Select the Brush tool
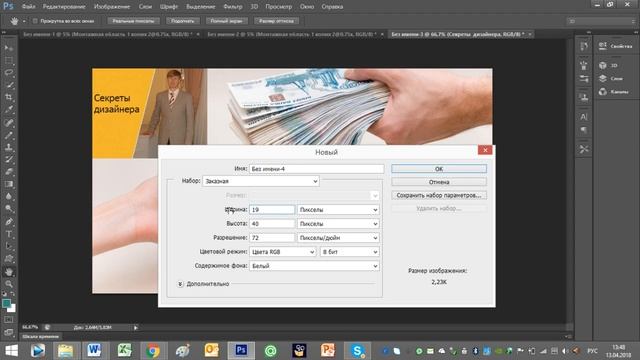 (9, 135)
